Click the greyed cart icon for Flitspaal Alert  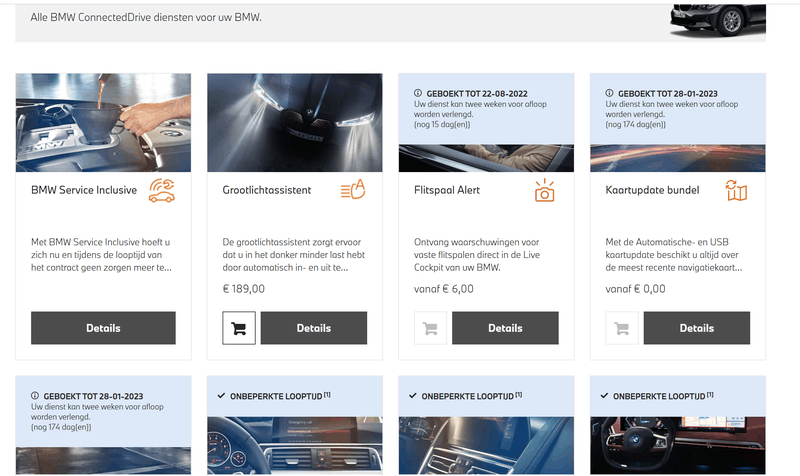pyautogui.click(x=430, y=328)
